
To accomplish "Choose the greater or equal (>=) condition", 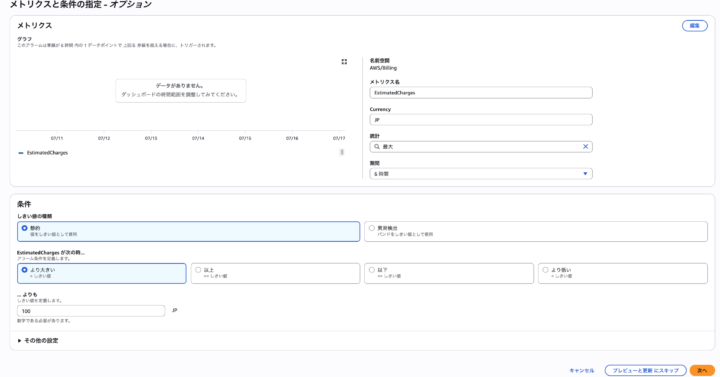I will point(198,270).
